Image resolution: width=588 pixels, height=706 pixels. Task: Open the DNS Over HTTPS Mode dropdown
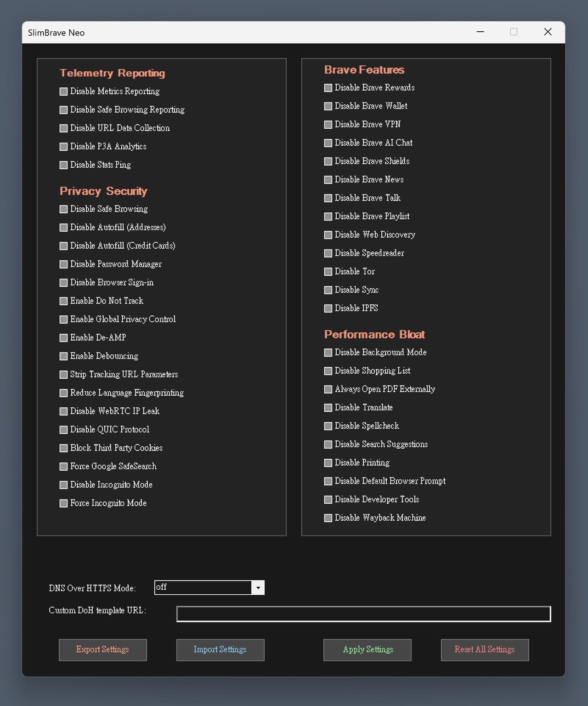point(258,588)
